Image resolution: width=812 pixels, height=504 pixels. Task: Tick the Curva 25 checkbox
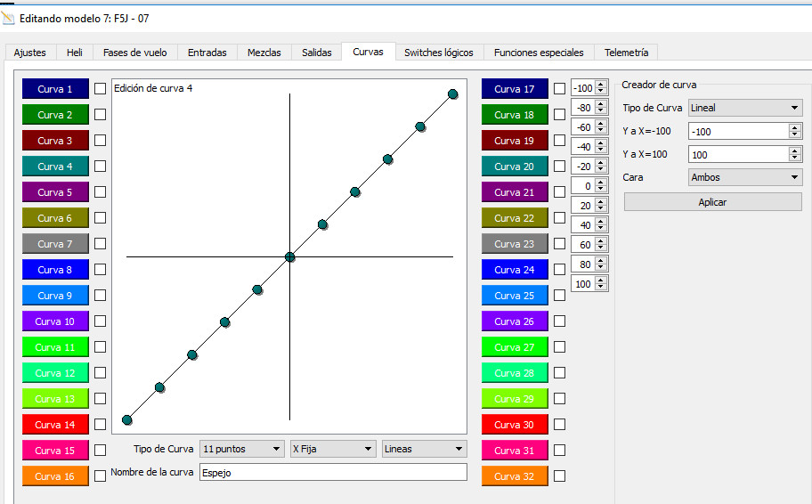pos(559,296)
